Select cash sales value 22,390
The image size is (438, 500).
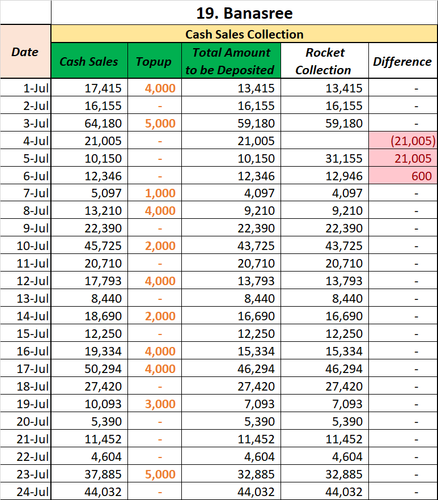point(89,228)
